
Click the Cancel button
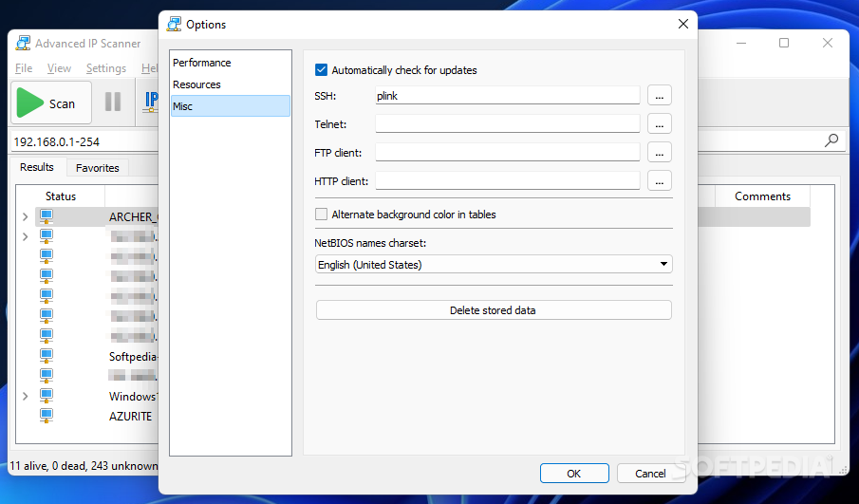click(650, 474)
